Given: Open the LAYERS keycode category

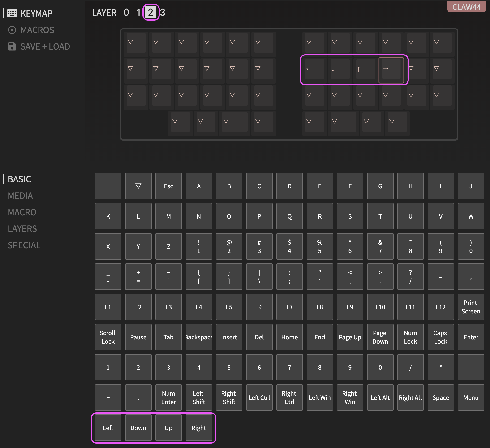Looking at the screenshot, I should [x=22, y=229].
